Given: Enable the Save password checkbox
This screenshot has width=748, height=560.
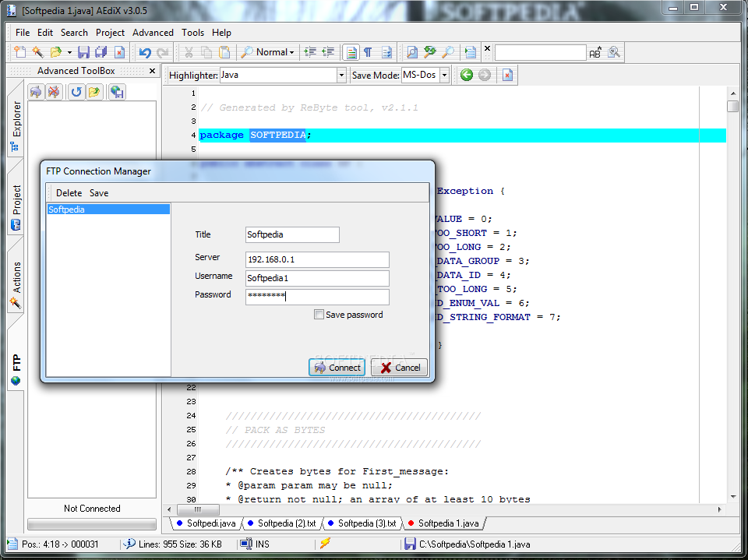Looking at the screenshot, I should pos(319,315).
